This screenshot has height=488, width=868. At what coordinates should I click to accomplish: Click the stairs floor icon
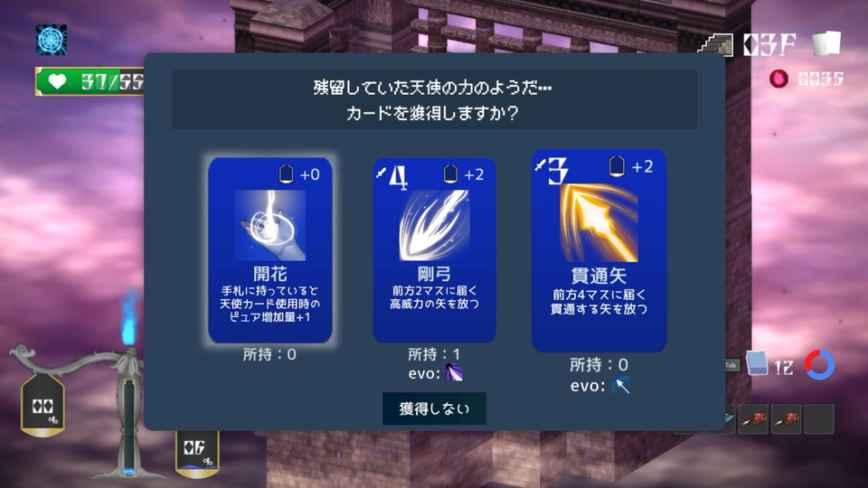click(x=715, y=45)
